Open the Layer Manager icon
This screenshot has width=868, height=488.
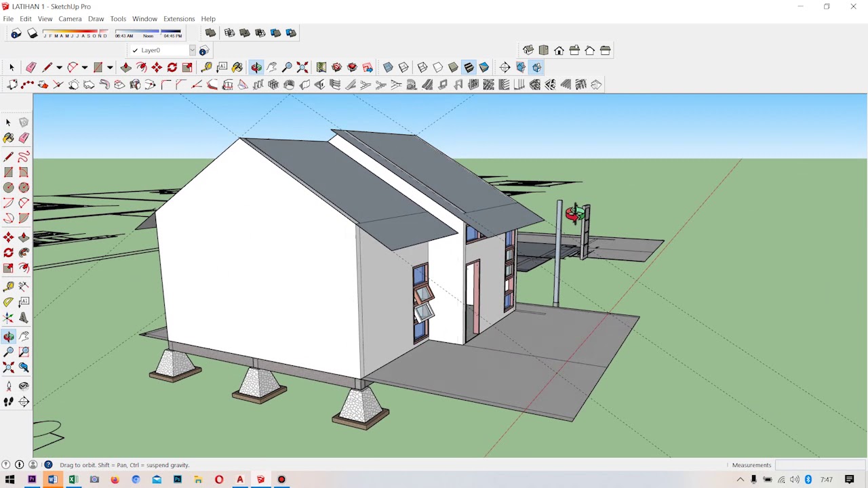tap(204, 50)
